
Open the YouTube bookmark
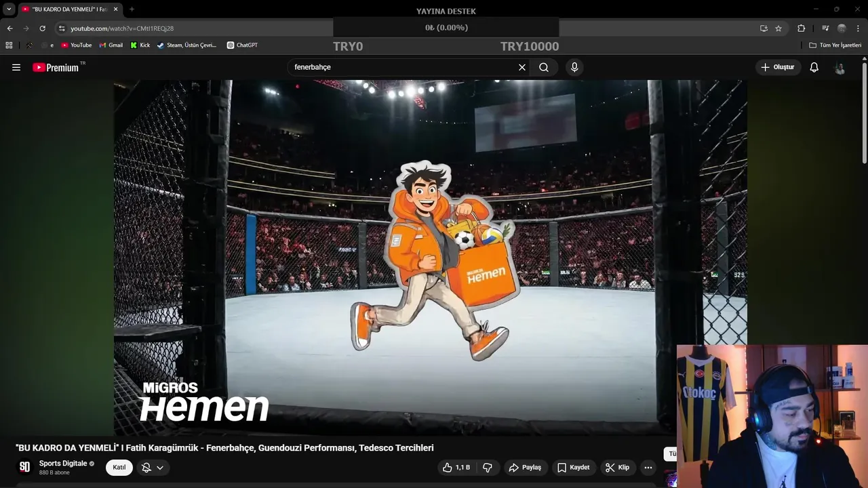click(x=76, y=45)
